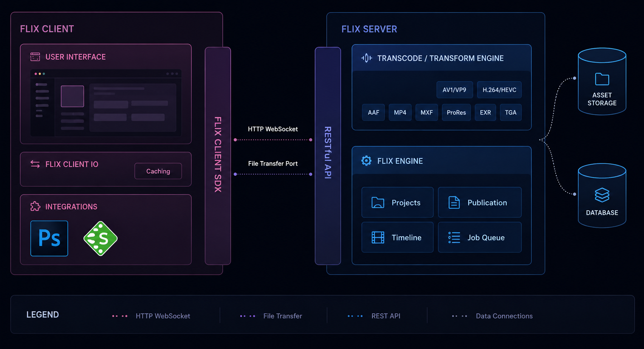Viewport: 644px width, 349px height.
Task: Select the TGA format chip
Action: 511,113
